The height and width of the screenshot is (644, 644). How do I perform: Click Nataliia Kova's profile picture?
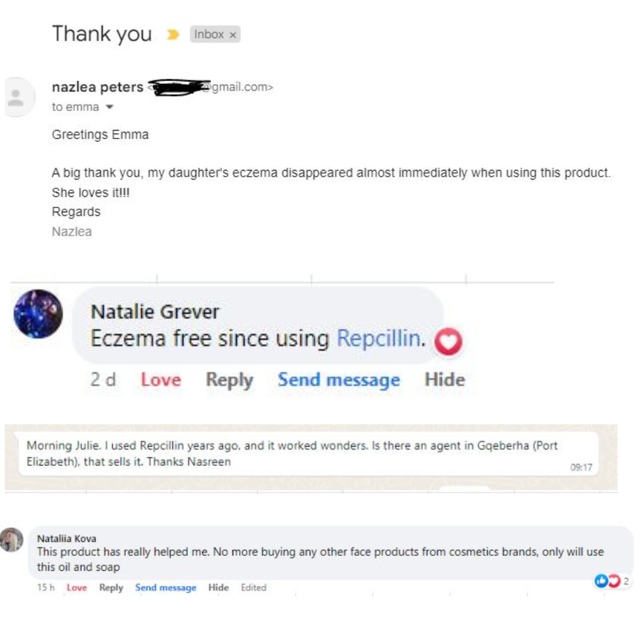pos(11,540)
